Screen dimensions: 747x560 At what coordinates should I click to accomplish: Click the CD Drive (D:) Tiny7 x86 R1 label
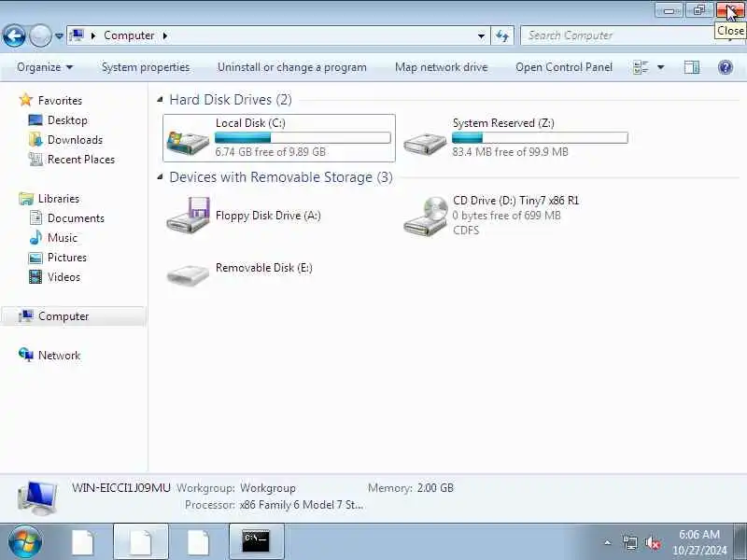click(x=516, y=201)
